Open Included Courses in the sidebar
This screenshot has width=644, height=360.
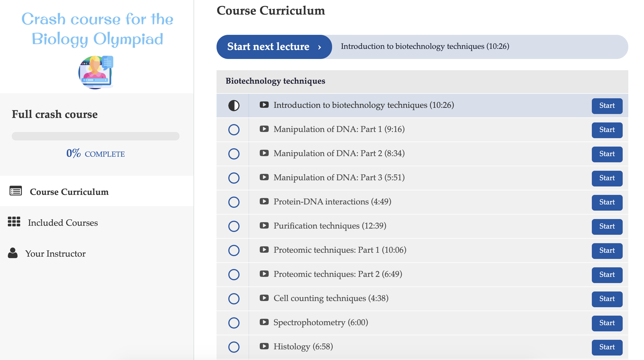pos(97,222)
